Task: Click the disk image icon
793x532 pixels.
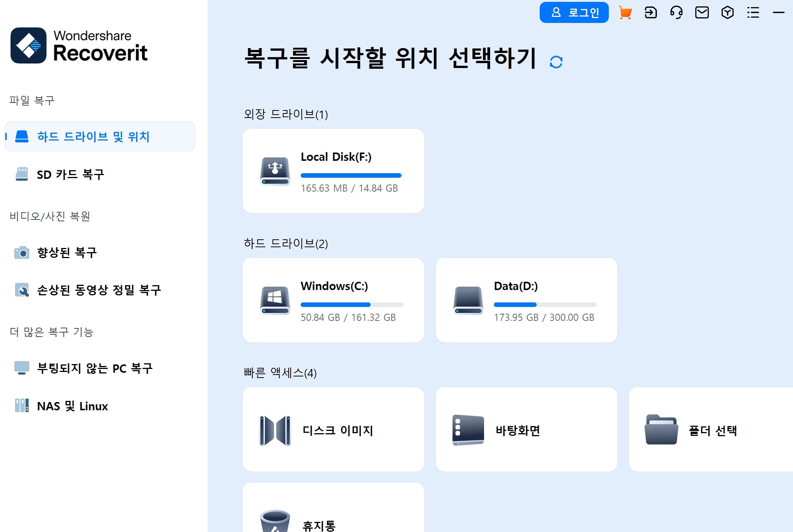Action: pyautogui.click(x=275, y=431)
